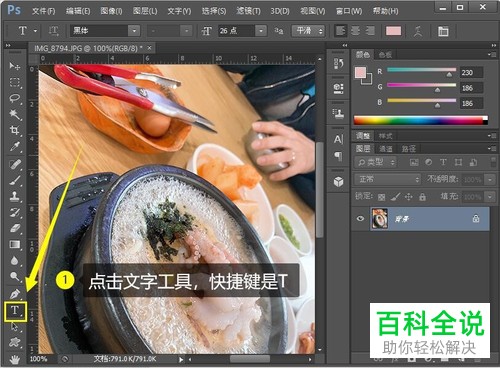
Task: Toggle text orientation in options bar
Action: [x=54, y=31]
